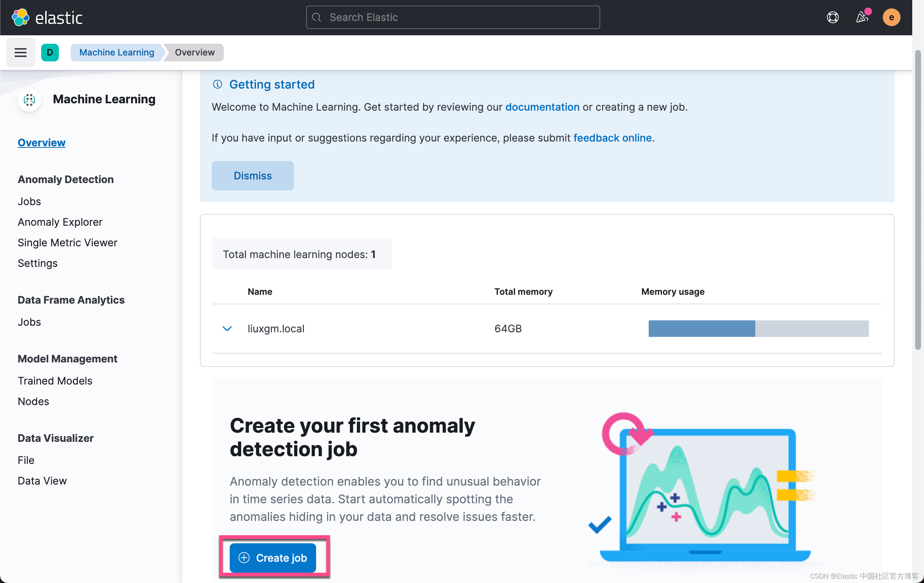Open the documentation link
The height and width of the screenshot is (583, 924).
tap(542, 107)
